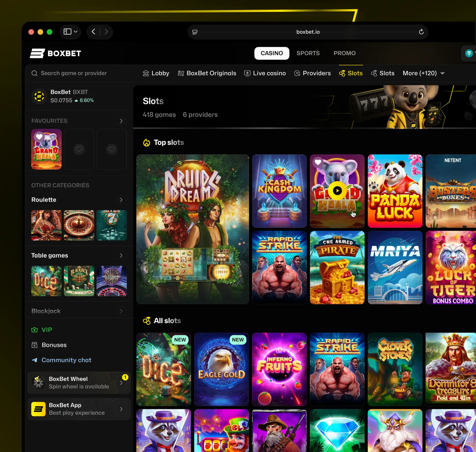Screen dimensions: 476x452
Task: Open browser sidebar dropdown chevron
Action: pos(76,32)
